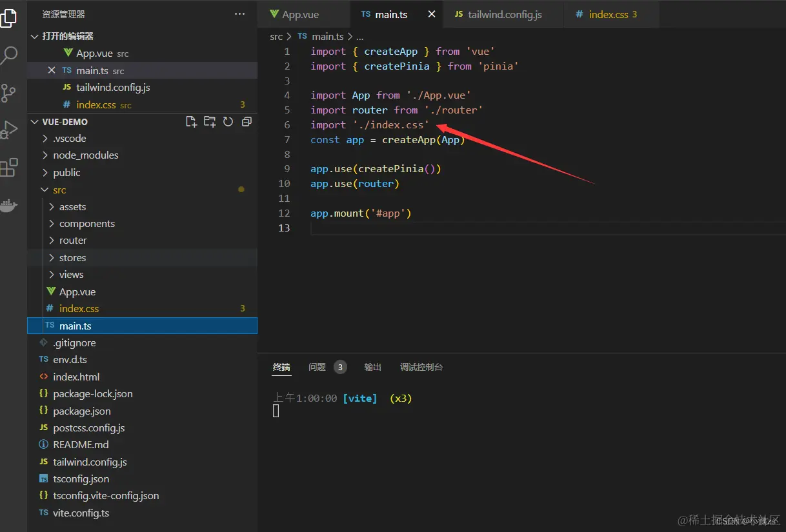The width and height of the screenshot is (786, 532).
Task: Collapse the 打开的编辑器 section
Action: tap(142, 36)
